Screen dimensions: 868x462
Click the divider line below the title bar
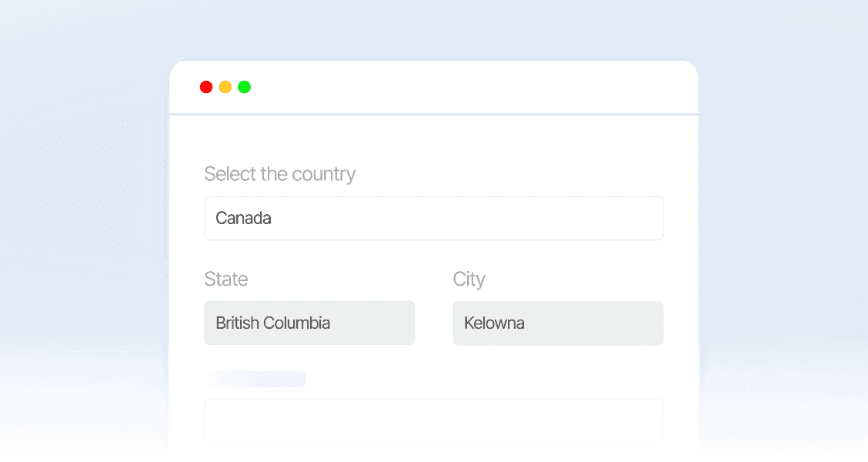433,115
